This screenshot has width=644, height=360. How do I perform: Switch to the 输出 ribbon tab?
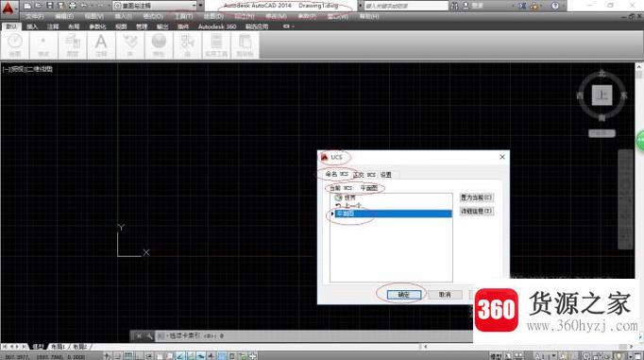(162, 26)
